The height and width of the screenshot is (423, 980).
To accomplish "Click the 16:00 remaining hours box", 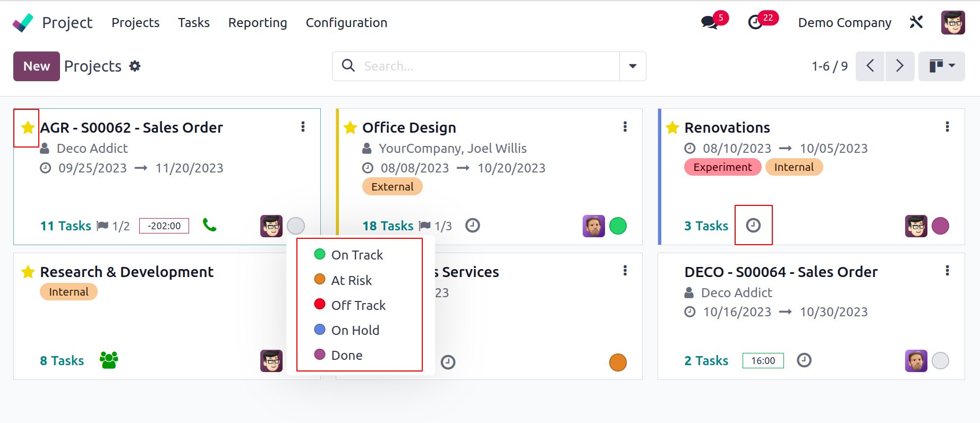I will click(763, 361).
